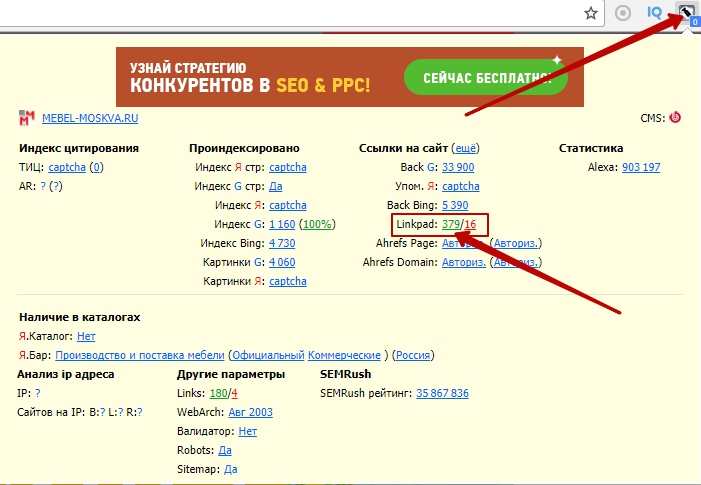Click Sitemap 'Да' link

tap(231, 469)
